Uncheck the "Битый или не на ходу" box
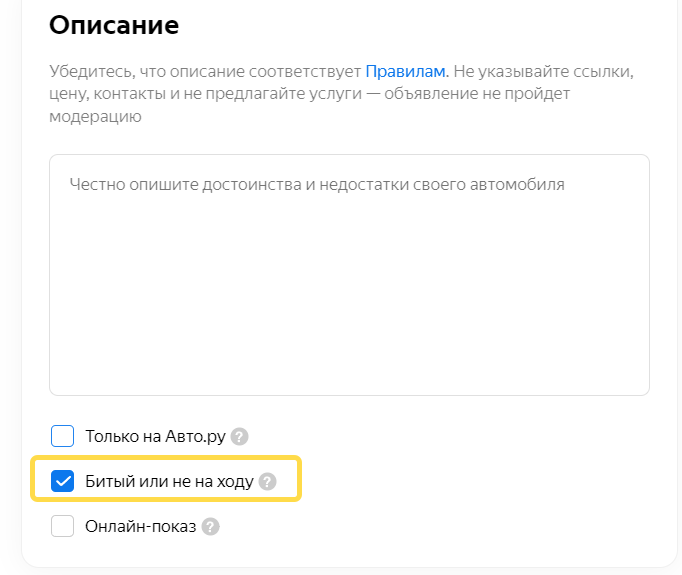Screen dimensions: 682x575 coord(63,482)
